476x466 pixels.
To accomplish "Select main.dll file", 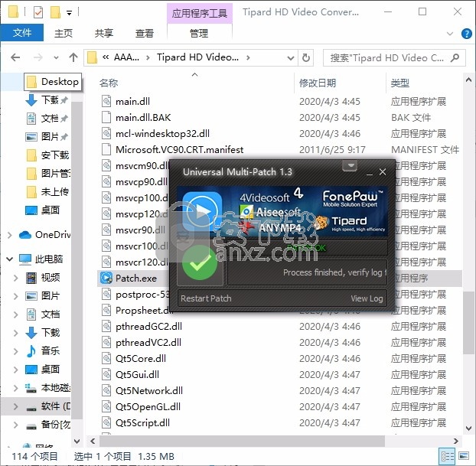I will tap(132, 102).
